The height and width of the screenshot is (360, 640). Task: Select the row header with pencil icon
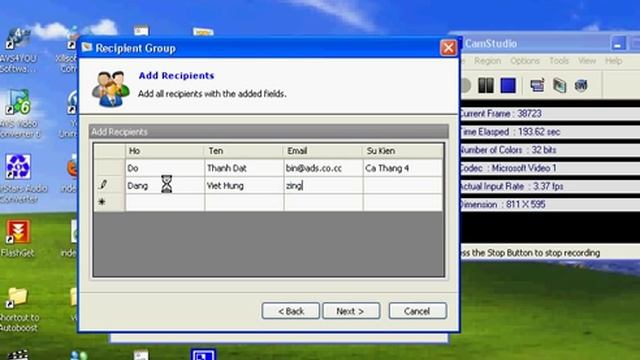[109, 185]
